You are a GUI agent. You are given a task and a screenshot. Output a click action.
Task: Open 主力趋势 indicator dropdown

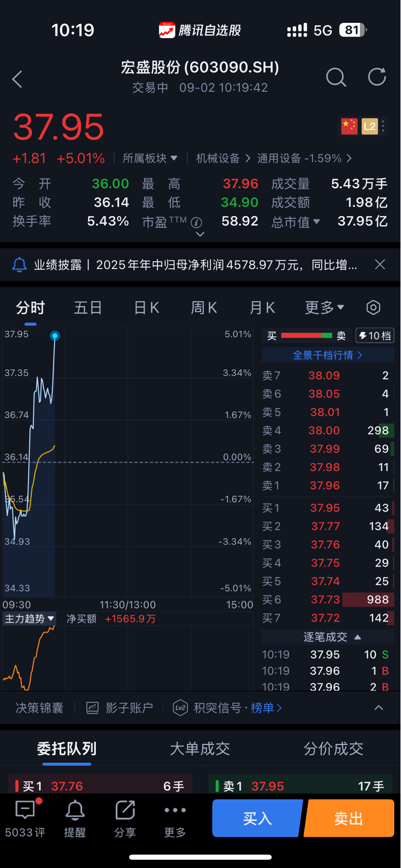(x=29, y=619)
